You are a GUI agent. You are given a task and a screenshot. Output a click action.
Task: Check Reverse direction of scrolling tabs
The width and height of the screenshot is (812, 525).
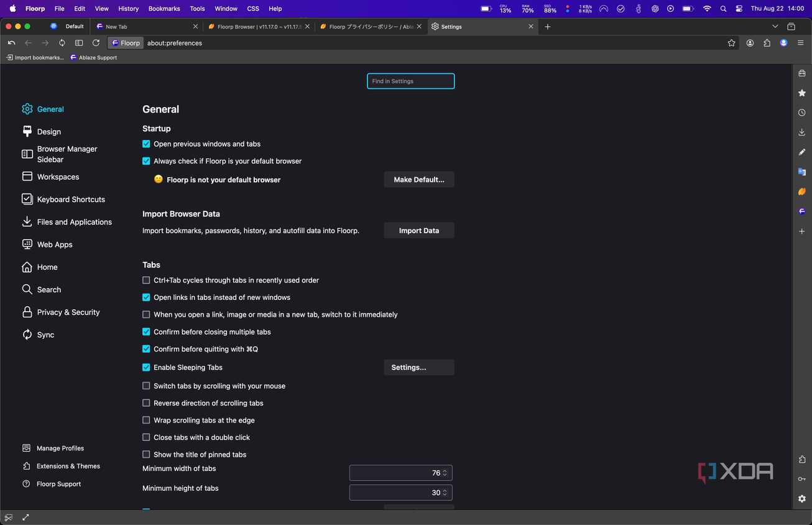click(146, 403)
